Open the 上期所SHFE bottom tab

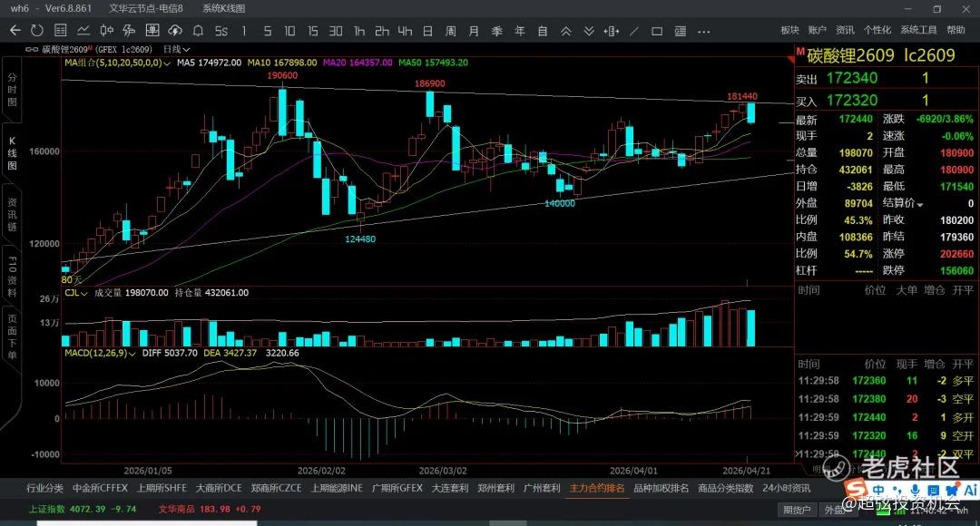tap(162, 489)
